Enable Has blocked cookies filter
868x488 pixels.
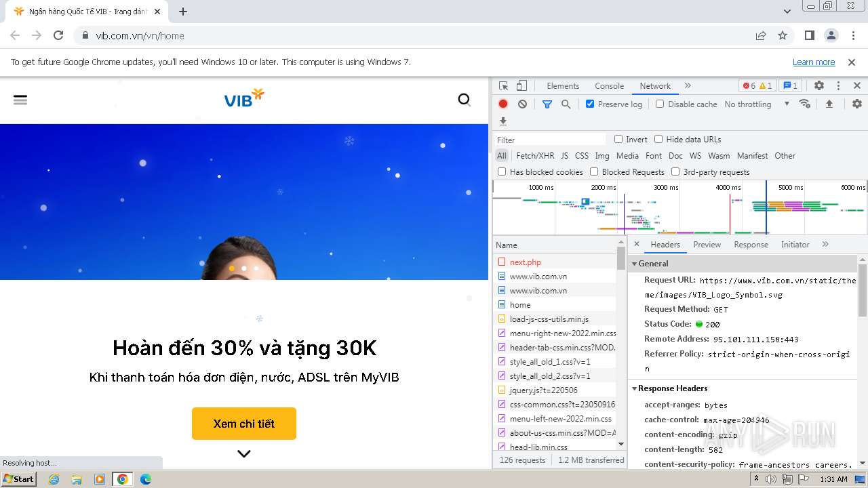pyautogui.click(x=502, y=171)
